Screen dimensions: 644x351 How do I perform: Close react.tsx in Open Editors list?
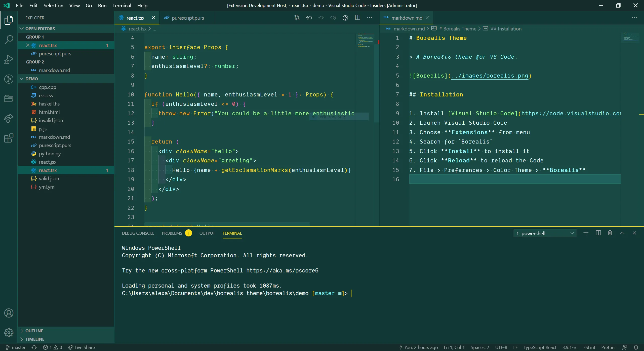pos(28,45)
